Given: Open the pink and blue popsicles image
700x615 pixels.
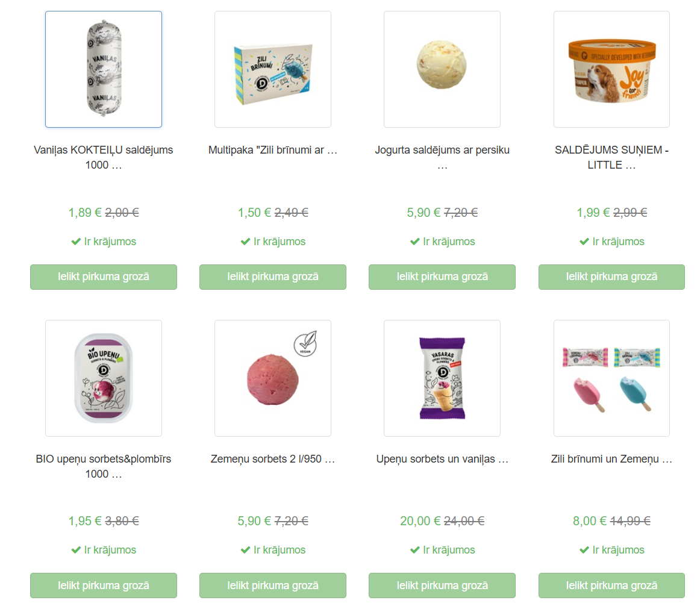Looking at the screenshot, I should (611, 378).
